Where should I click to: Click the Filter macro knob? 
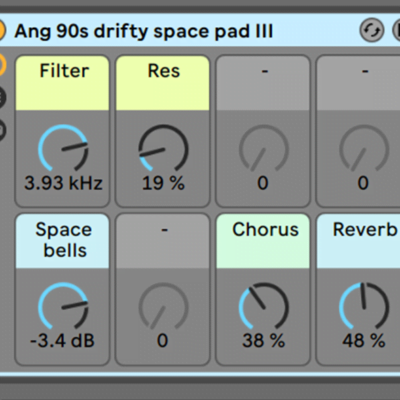(x=63, y=148)
